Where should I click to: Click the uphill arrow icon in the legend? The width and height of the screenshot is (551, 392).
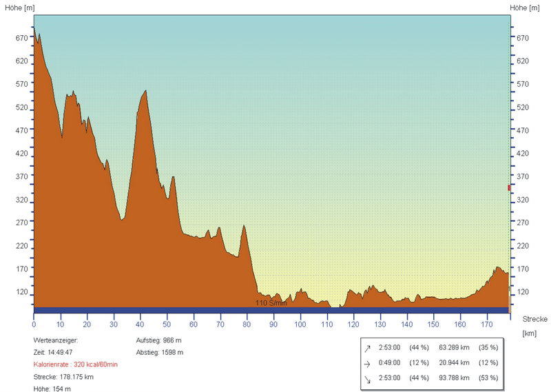coord(367,349)
